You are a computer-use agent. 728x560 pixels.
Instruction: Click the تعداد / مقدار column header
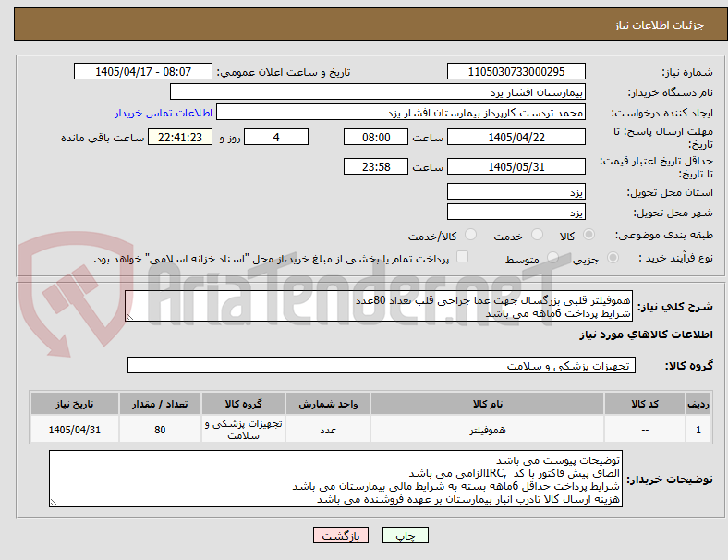(160, 404)
